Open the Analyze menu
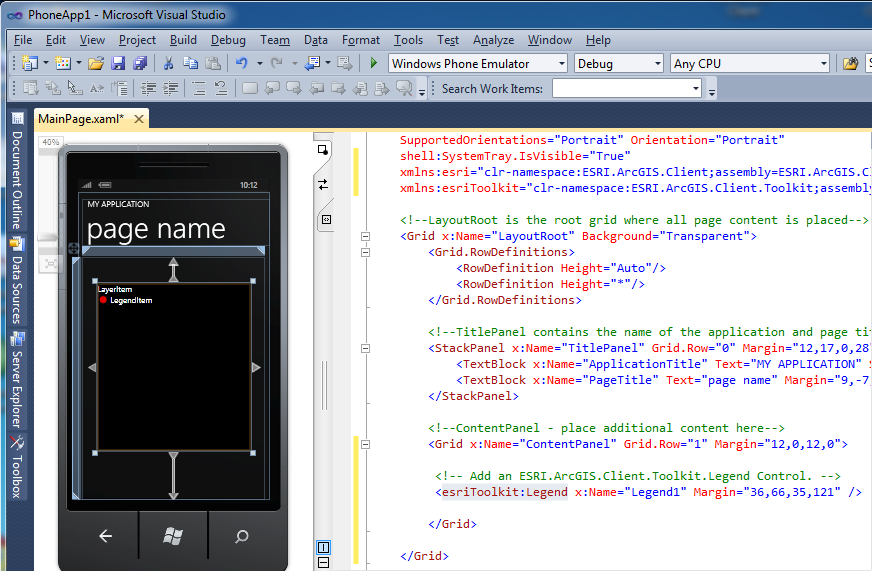Screen dimensions: 872x571 tap(493, 40)
